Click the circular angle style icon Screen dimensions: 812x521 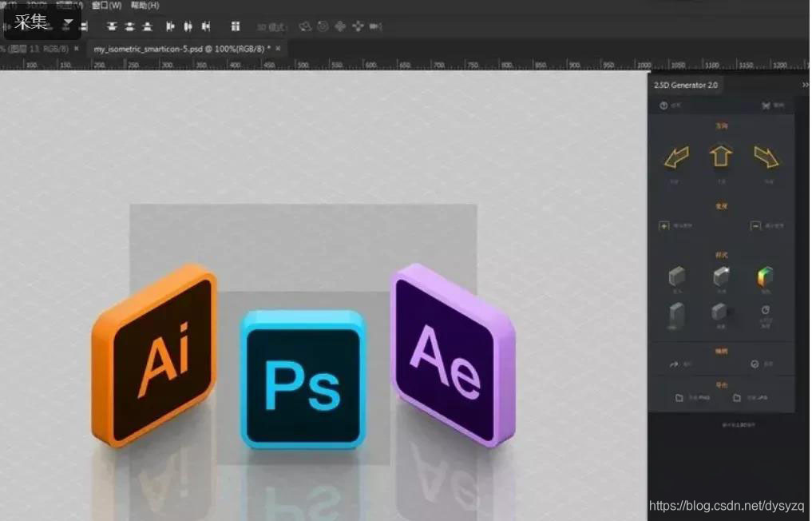pyautogui.click(x=766, y=310)
